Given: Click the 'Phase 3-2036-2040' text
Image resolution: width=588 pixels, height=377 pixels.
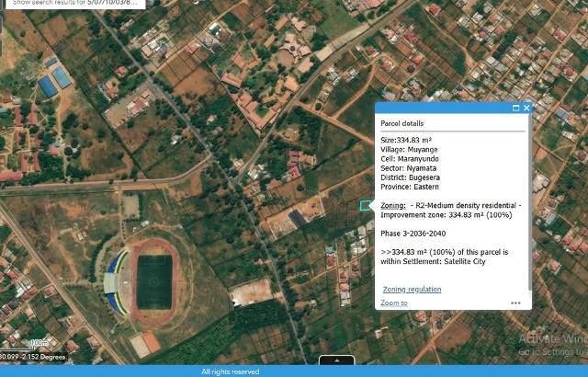Looking at the screenshot, I should coord(413,234).
